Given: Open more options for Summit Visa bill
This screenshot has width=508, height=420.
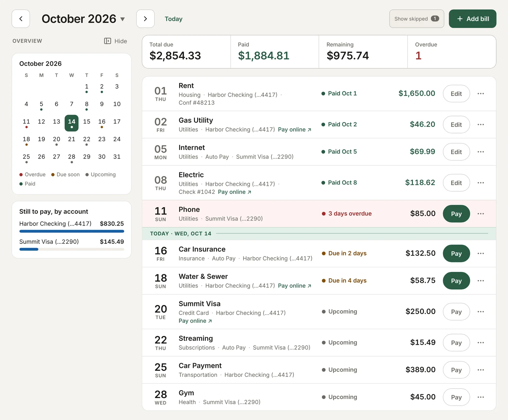Looking at the screenshot, I should pos(481,312).
